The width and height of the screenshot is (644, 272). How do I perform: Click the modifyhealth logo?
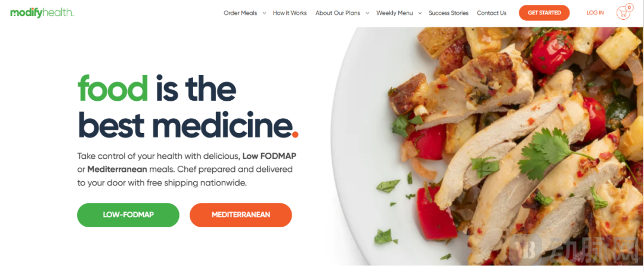(42, 13)
